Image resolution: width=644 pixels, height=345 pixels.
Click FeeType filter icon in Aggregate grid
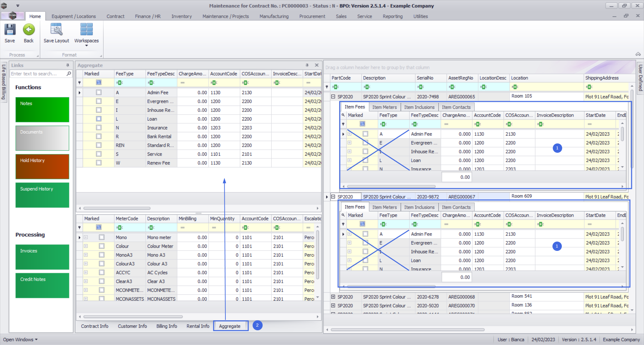120,83
